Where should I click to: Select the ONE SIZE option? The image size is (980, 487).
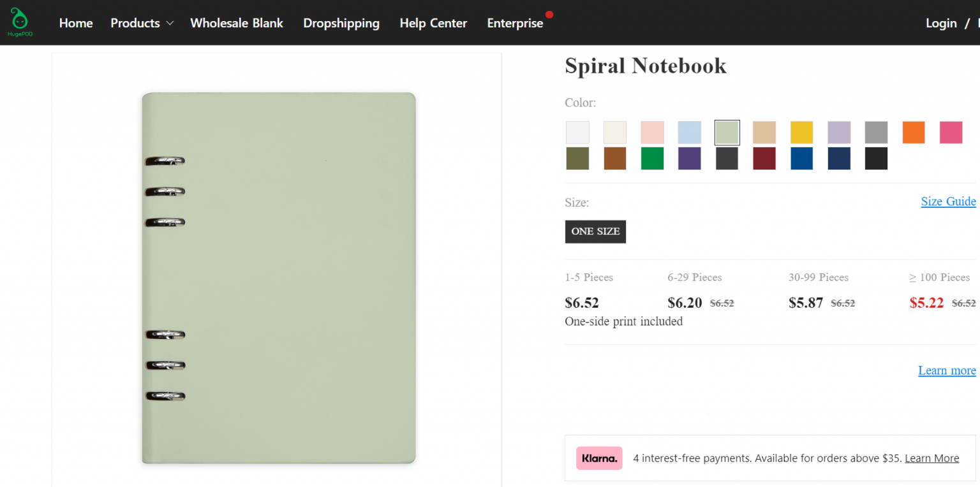[x=595, y=231]
